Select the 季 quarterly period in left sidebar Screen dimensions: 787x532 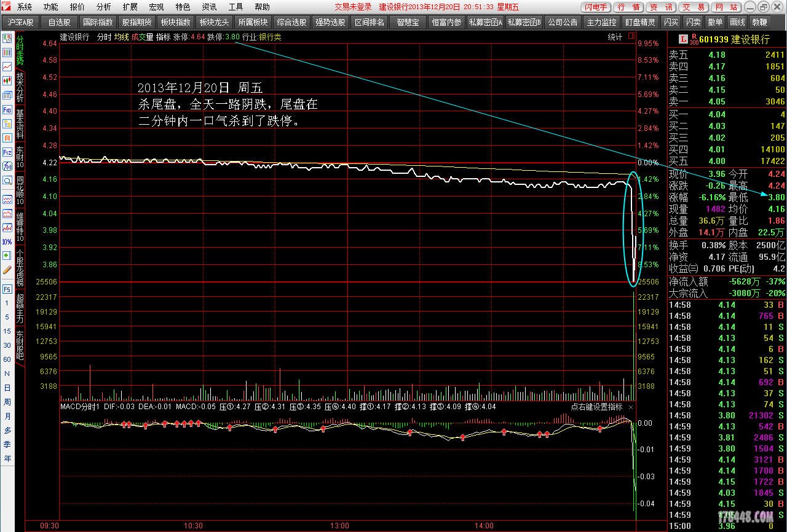coord(7,445)
